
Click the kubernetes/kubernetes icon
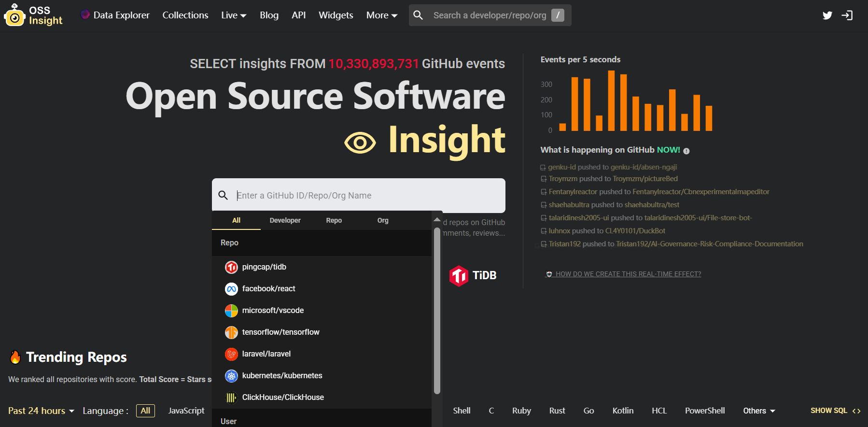click(232, 376)
